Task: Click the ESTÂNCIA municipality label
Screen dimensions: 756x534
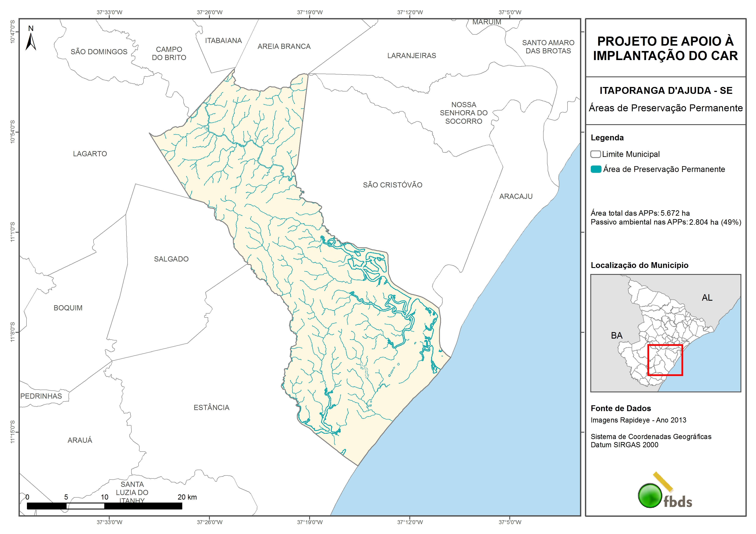Action: click(x=211, y=408)
